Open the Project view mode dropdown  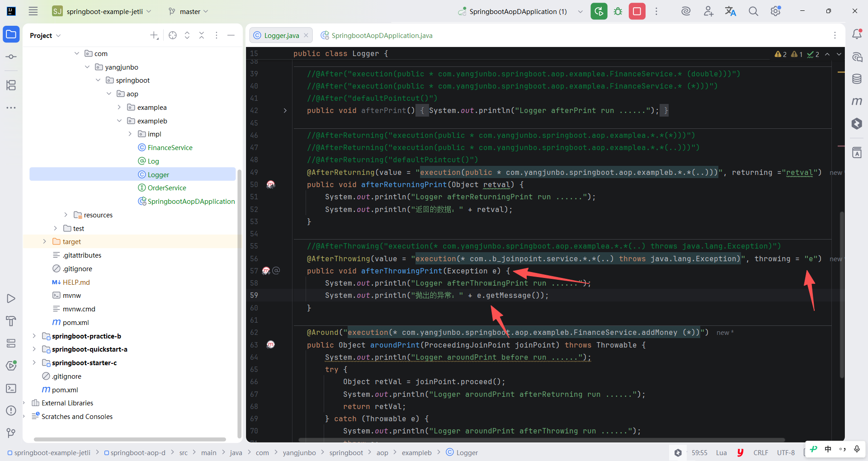point(45,35)
